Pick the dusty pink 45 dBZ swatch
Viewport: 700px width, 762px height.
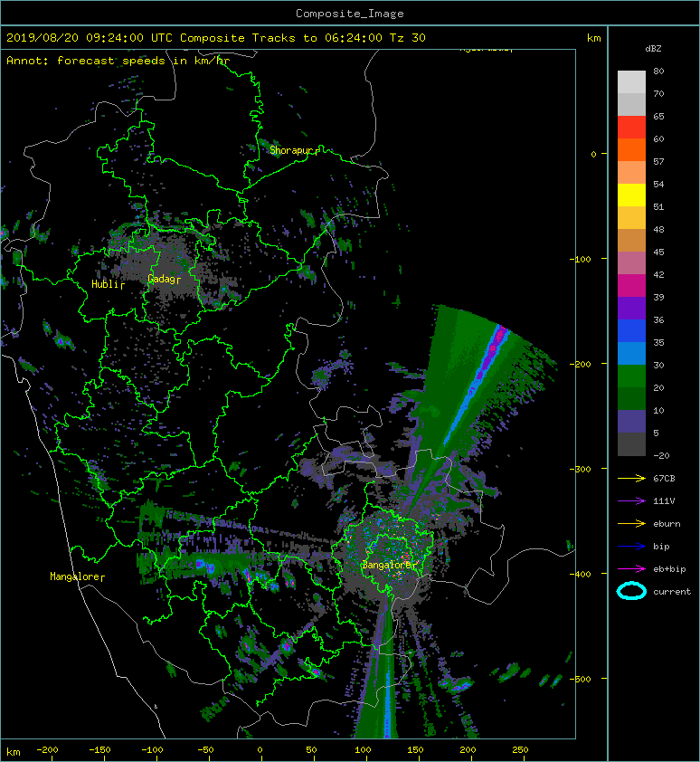tap(631, 263)
